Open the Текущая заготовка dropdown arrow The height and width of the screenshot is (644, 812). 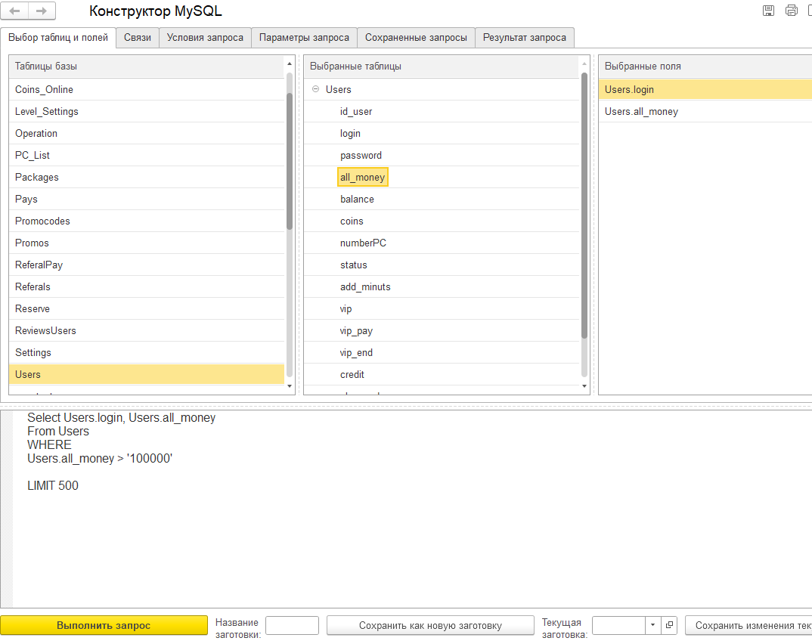click(x=653, y=625)
